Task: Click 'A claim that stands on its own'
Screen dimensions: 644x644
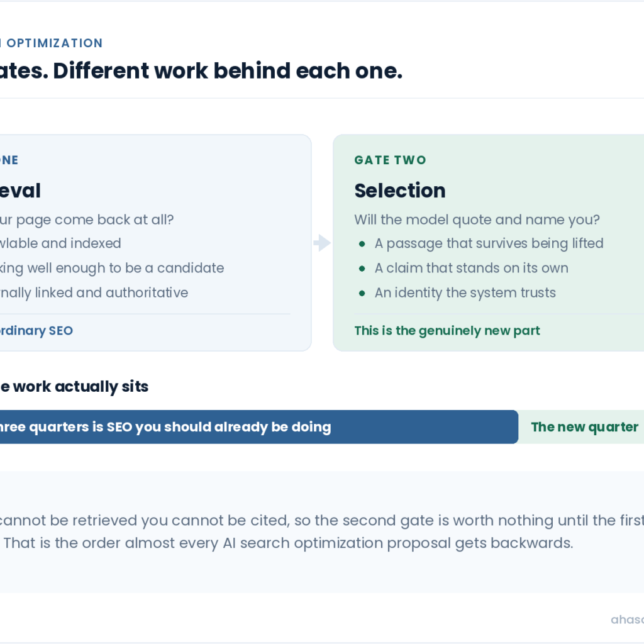Action: [472, 268]
